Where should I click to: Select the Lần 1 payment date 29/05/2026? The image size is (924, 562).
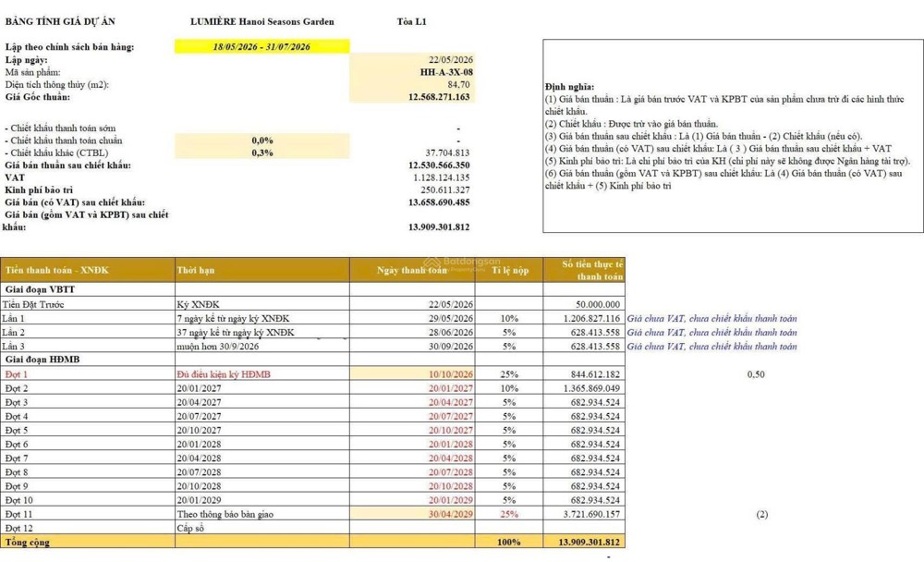451,319
